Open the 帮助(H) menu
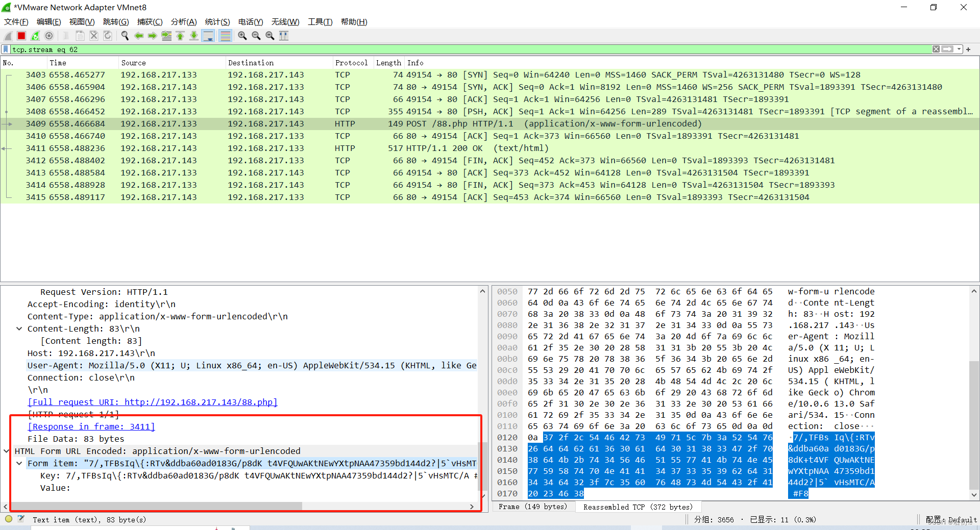Viewport: 980px width, 530px height. point(354,22)
